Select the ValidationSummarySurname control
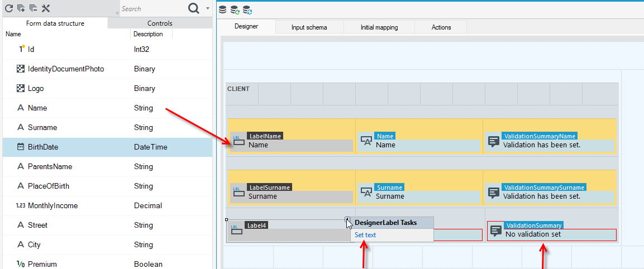The height and width of the screenshot is (269, 644). 549,192
